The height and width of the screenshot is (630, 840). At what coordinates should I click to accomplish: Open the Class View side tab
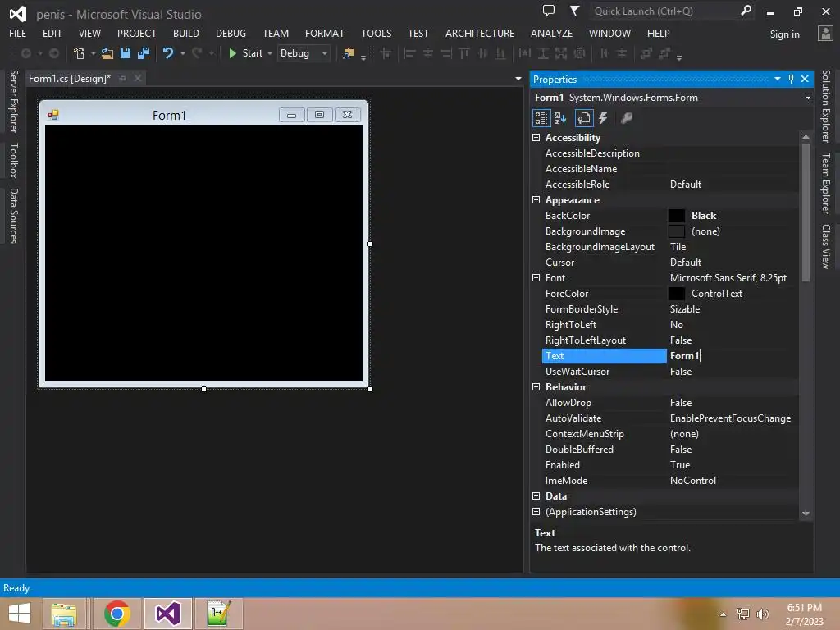(x=826, y=246)
